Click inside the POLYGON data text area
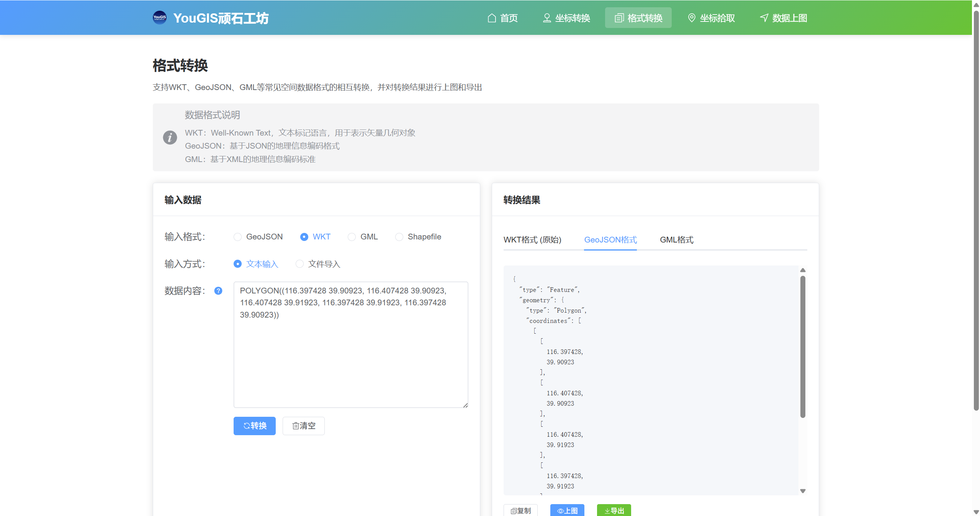 (x=350, y=345)
